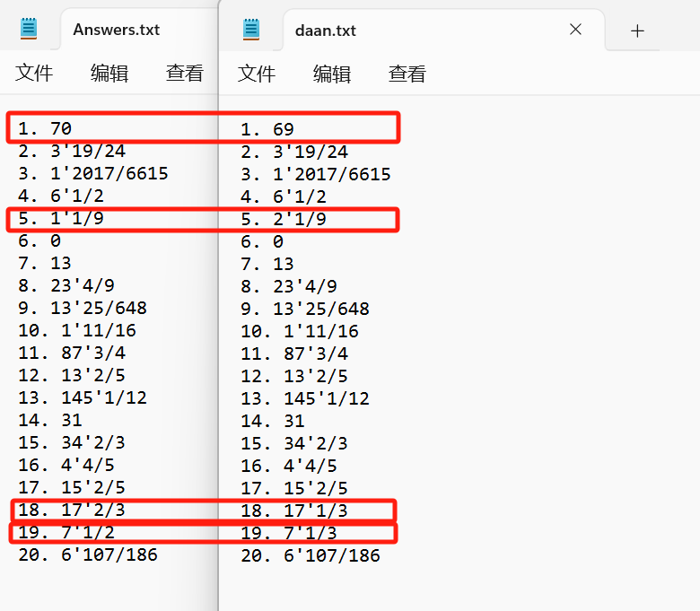Click line '13. 145'1/12' in daan.txt
The image size is (700, 611).
click(x=305, y=398)
